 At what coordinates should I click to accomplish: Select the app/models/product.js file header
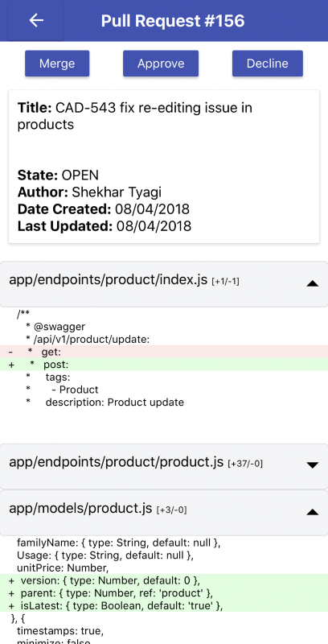pos(164,513)
